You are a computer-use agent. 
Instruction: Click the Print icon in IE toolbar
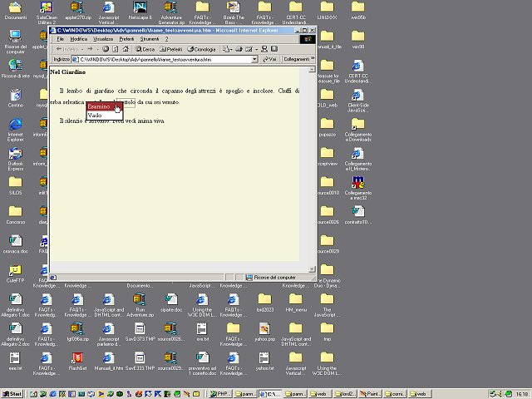pyautogui.click(x=239, y=49)
